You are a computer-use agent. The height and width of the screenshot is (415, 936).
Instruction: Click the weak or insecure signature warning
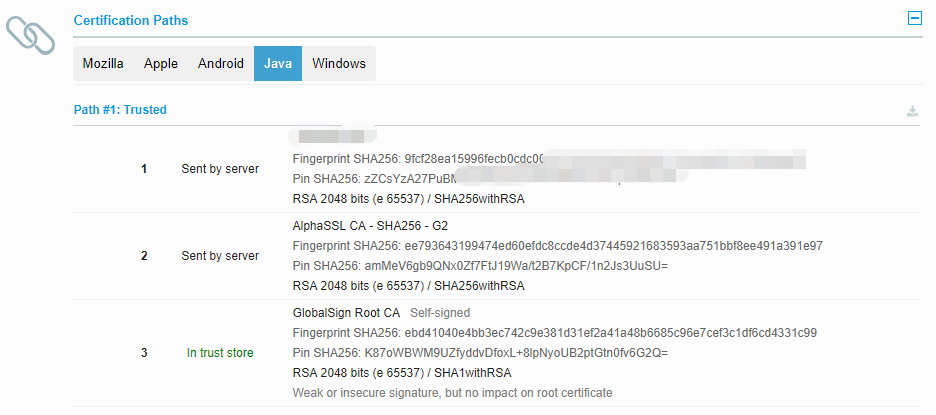point(452,393)
